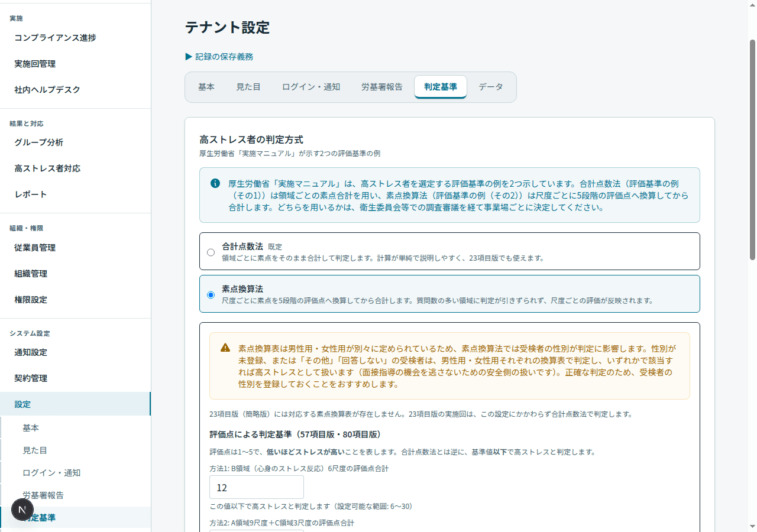Click 設定 in the sidebar

click(75, 404)
